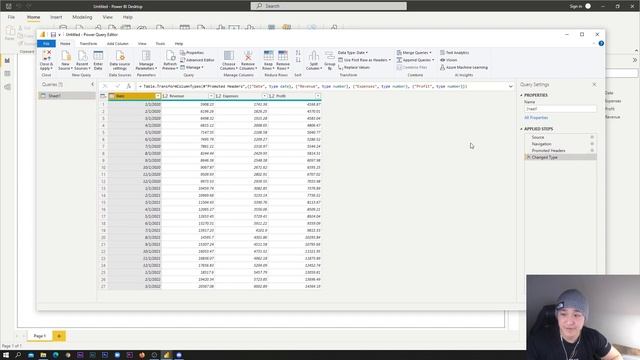Screen dimensions: 640x360
Task: Open Modeling tab in Power BI Desktop
Action: tap(82, 17)
